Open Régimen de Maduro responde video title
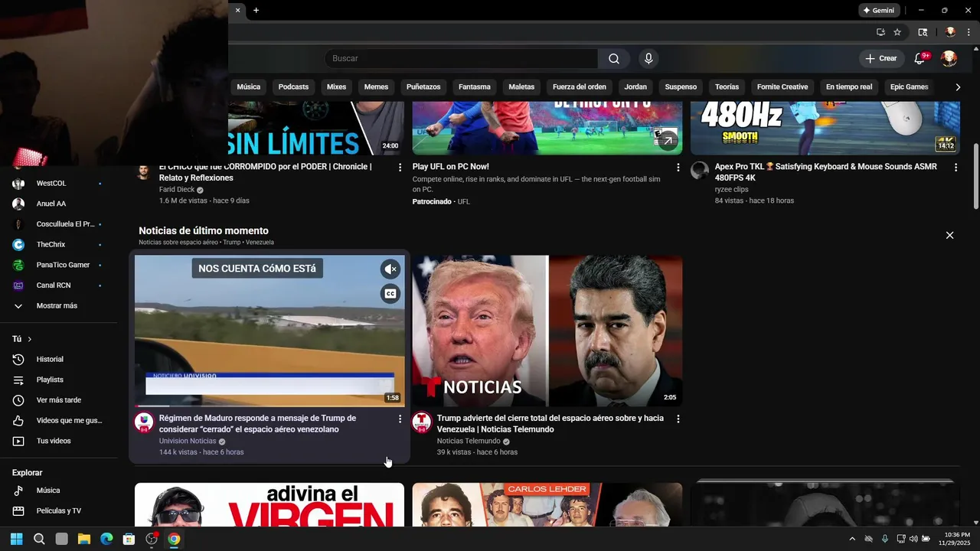Viewport: 980px width, 551px height. pyautogui.click(x=257, y=424)
